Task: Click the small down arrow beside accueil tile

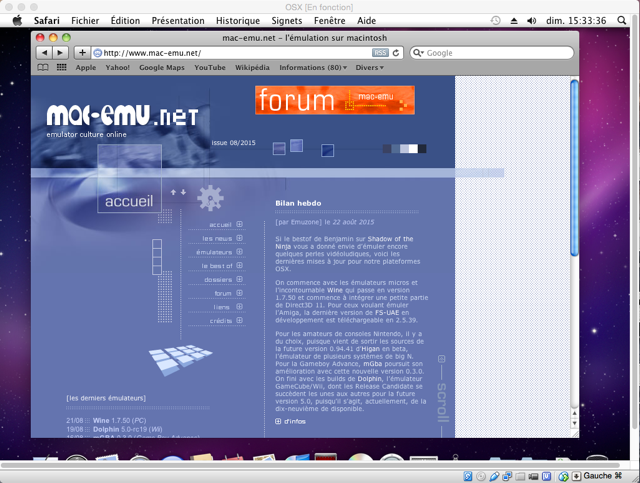Action: [x=183, y=192]
